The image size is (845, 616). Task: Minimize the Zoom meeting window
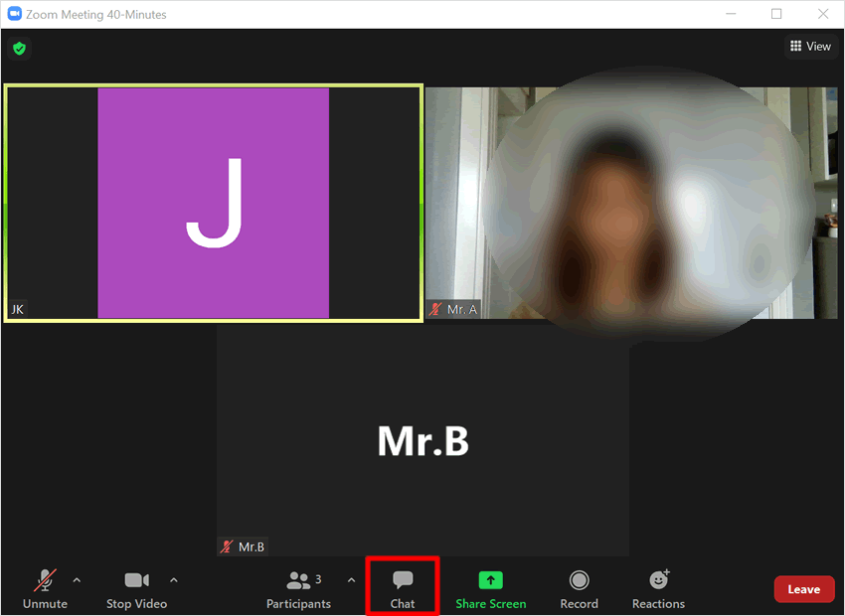click(731, 14)
